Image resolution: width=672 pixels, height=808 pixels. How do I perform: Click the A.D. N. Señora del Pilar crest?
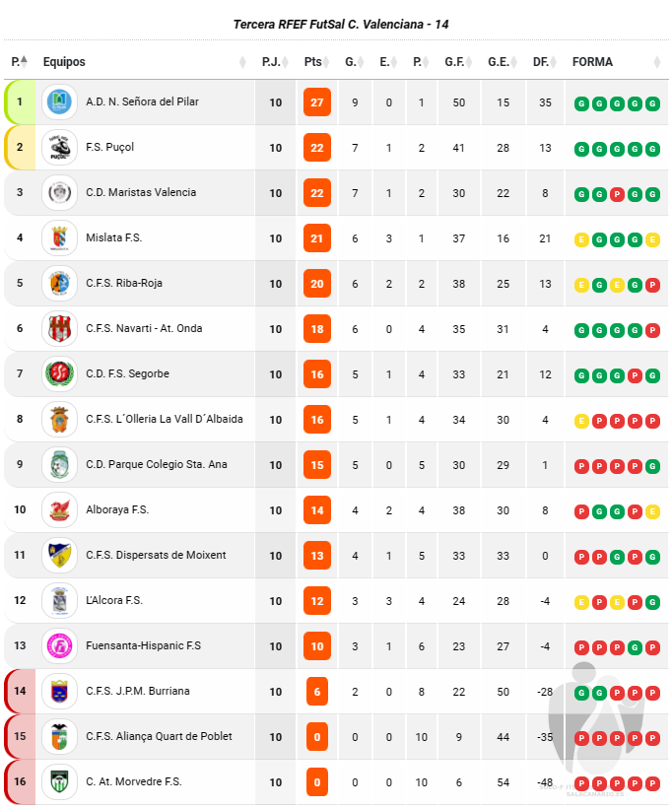point(59,102)
